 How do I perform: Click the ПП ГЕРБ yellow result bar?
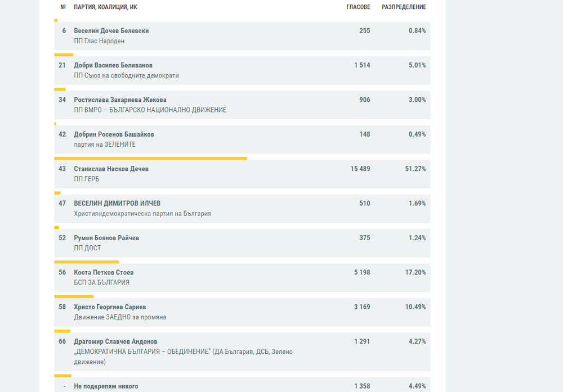pyautogui.click(x=150, y=159)
